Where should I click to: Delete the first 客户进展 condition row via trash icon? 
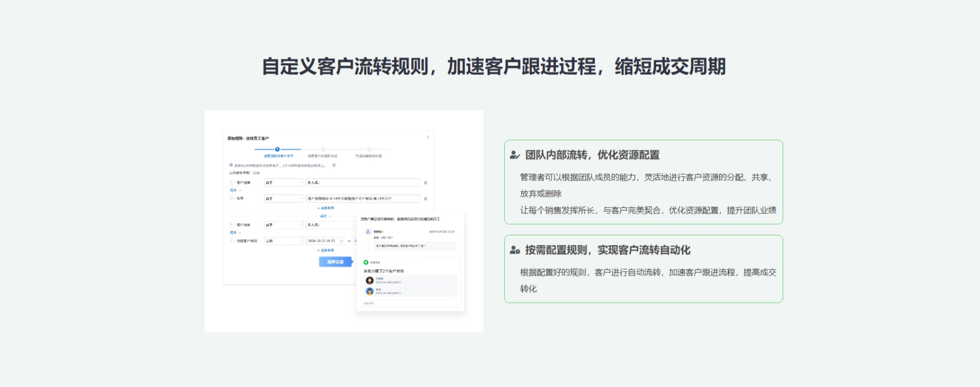pyautogui.click(x=425, y=183)
